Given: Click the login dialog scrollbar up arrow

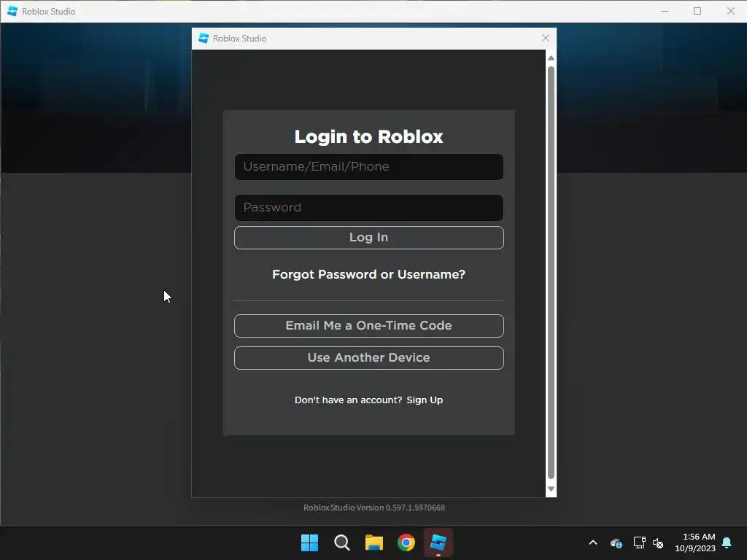Looking at the screenshot, I should click(551, 58).
